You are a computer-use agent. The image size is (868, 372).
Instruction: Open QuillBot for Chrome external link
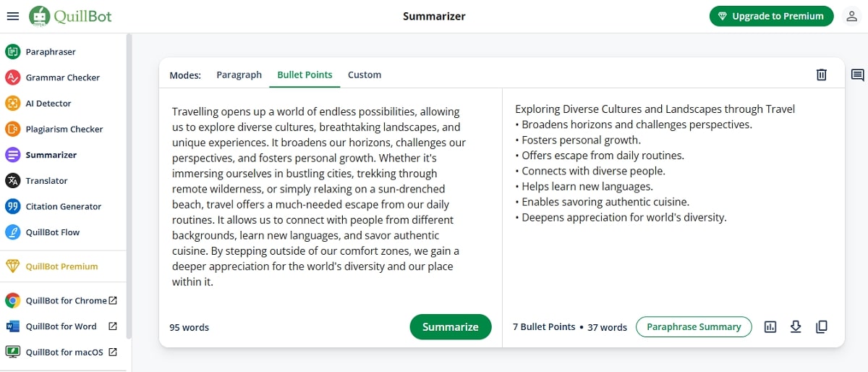[x=66, y=300]
